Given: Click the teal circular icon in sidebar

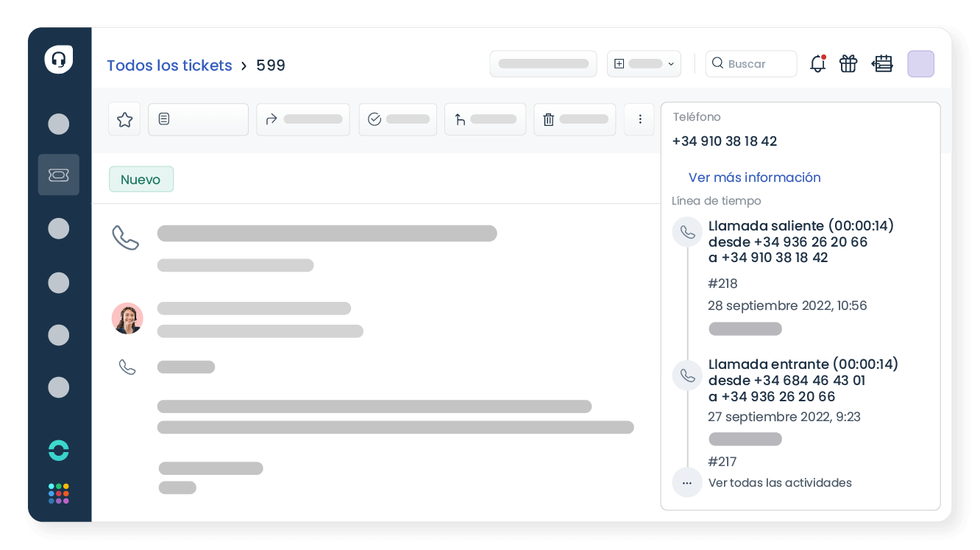Looking at the screenshot, I should pos(59,450).
